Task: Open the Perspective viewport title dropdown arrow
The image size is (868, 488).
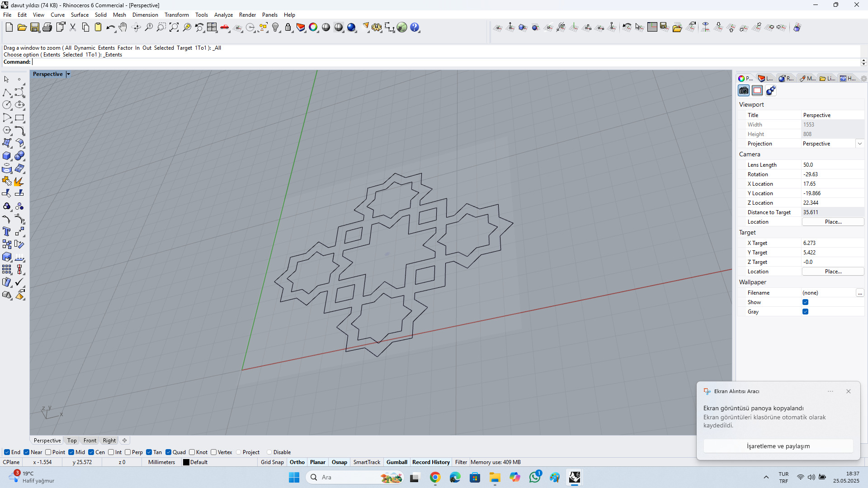Action: point(68,74)
